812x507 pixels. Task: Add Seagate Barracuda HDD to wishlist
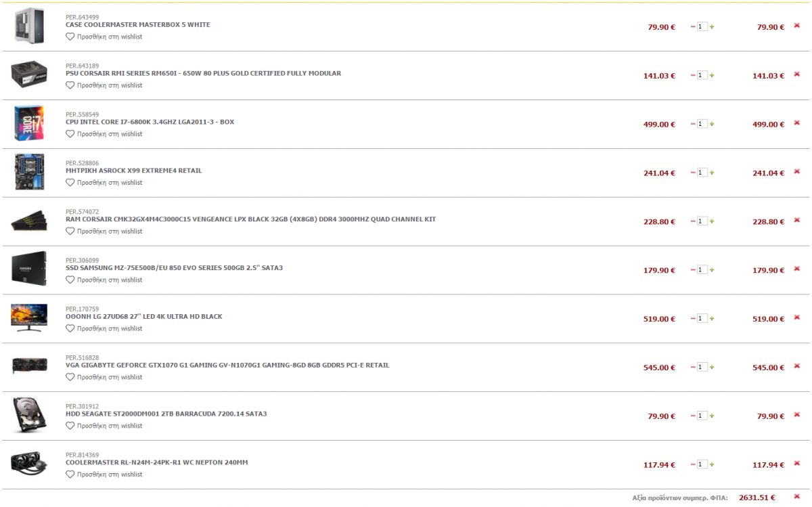click(104, 426)
